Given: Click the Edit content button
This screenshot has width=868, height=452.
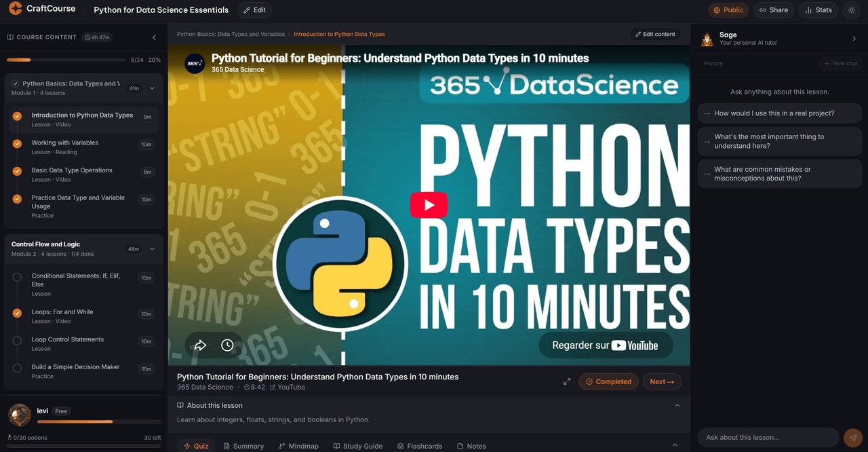Looking at the screenshot, I should point(656,34).
